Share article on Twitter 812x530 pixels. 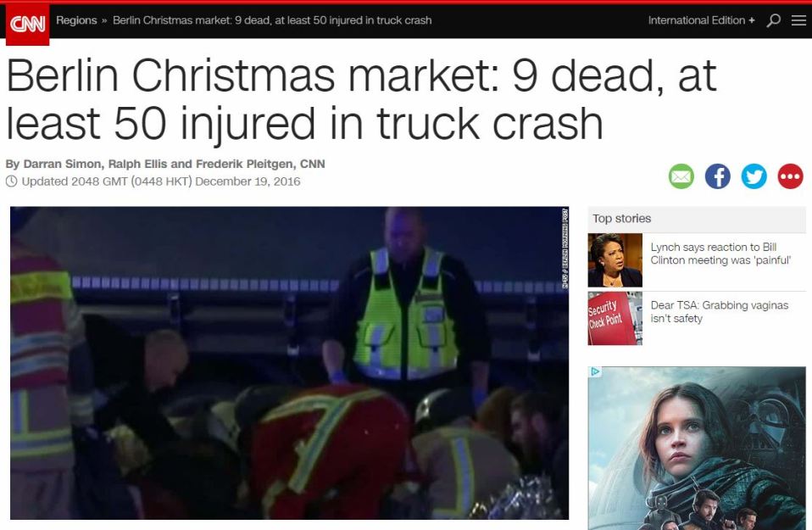[x=754, y=176]
